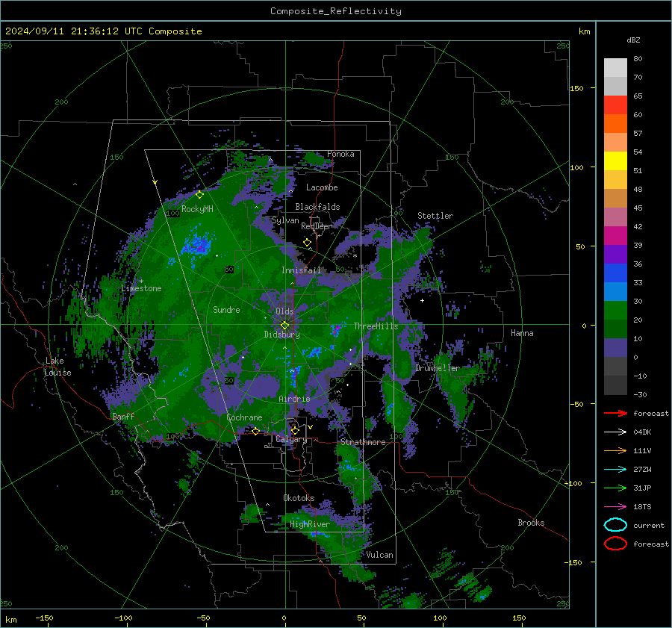Click the 18TS legend label
Viewport: 672px width, 628px height.
(x=642, y=507)
